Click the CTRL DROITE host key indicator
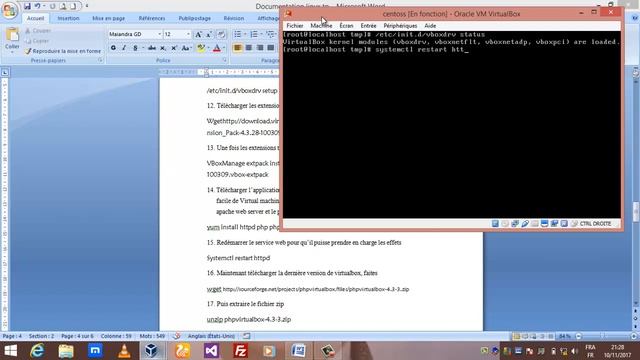 point(595,224)
